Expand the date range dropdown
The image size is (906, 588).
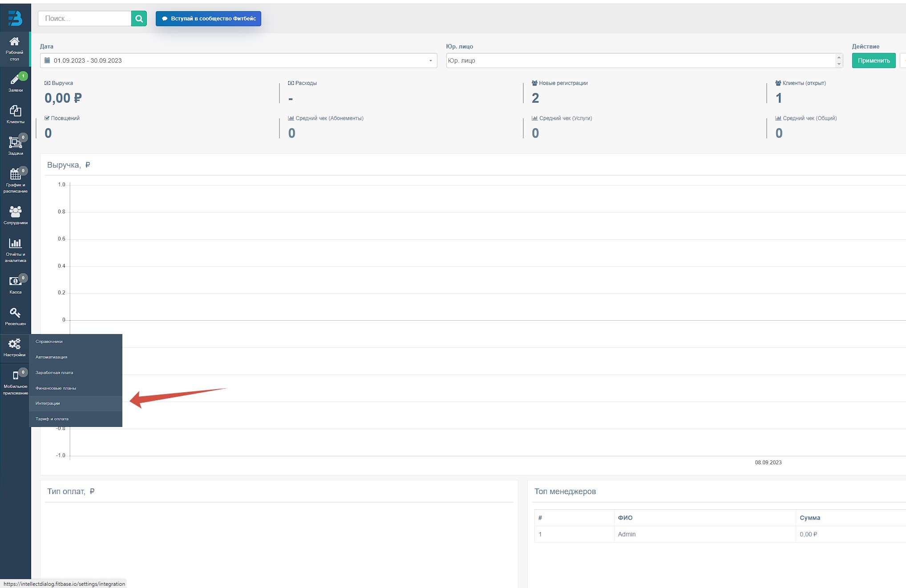[238, 60]
